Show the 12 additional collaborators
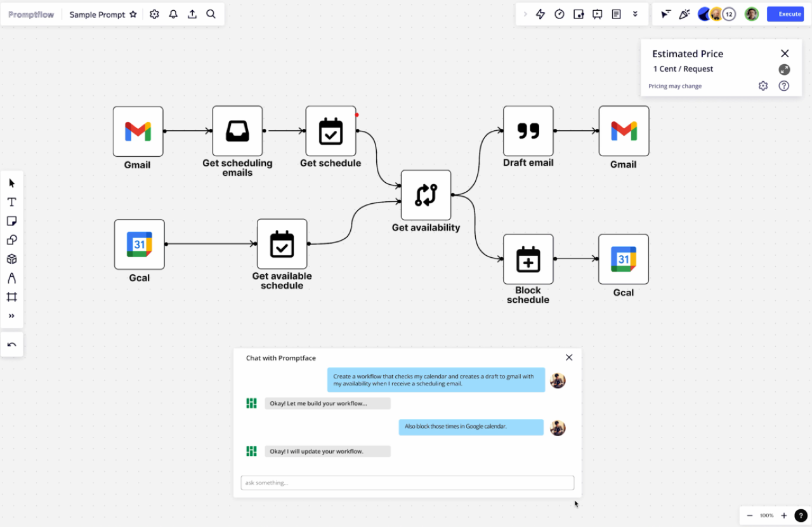 click(730, 14)
